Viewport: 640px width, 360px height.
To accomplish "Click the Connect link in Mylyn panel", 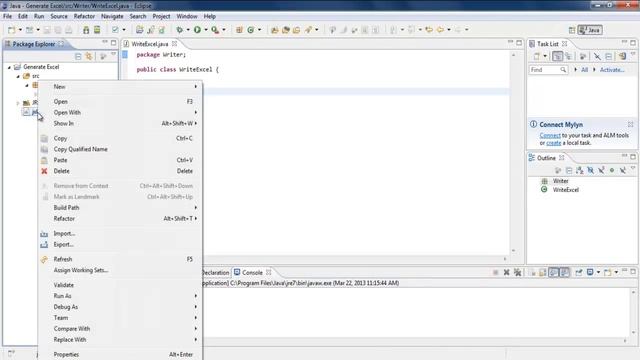I will [x=550, y=135].
